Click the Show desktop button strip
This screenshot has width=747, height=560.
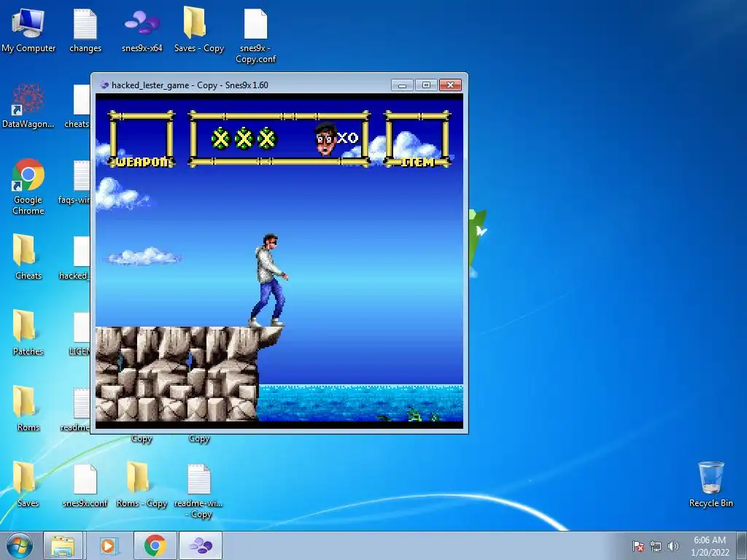[742, 545]
